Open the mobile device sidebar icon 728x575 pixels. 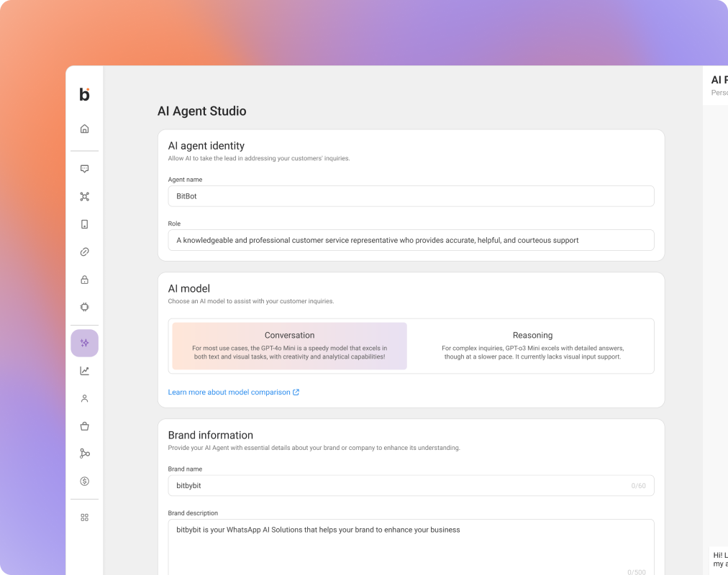pos(84,224)
